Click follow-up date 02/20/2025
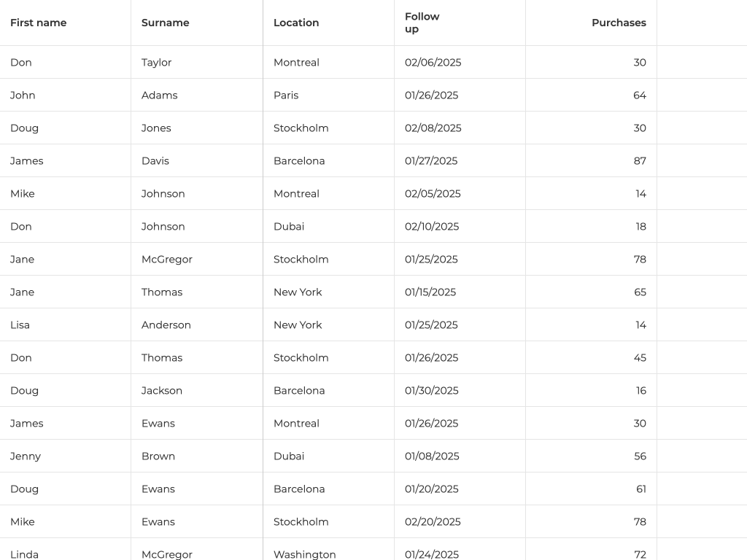747x560 pixels. tap(433, 522)
